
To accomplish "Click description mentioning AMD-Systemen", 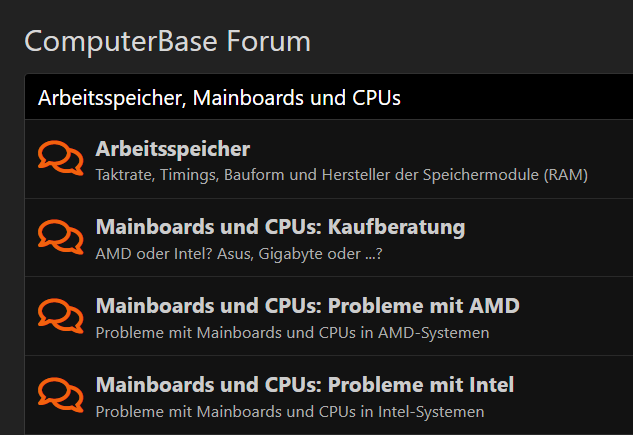I will (x=292, y=332).
